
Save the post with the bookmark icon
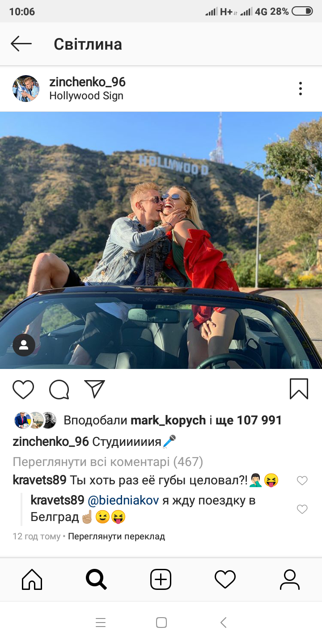(x=299, y=389)
